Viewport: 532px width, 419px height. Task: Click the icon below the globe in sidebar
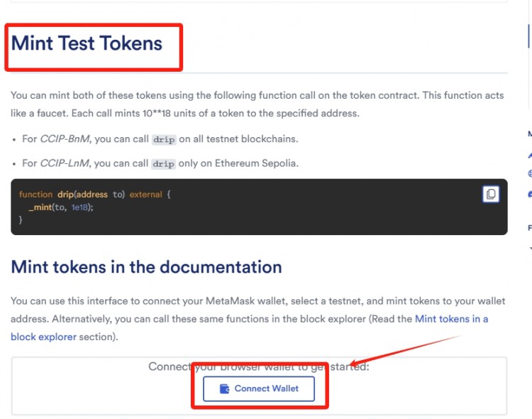pos(530,194)
